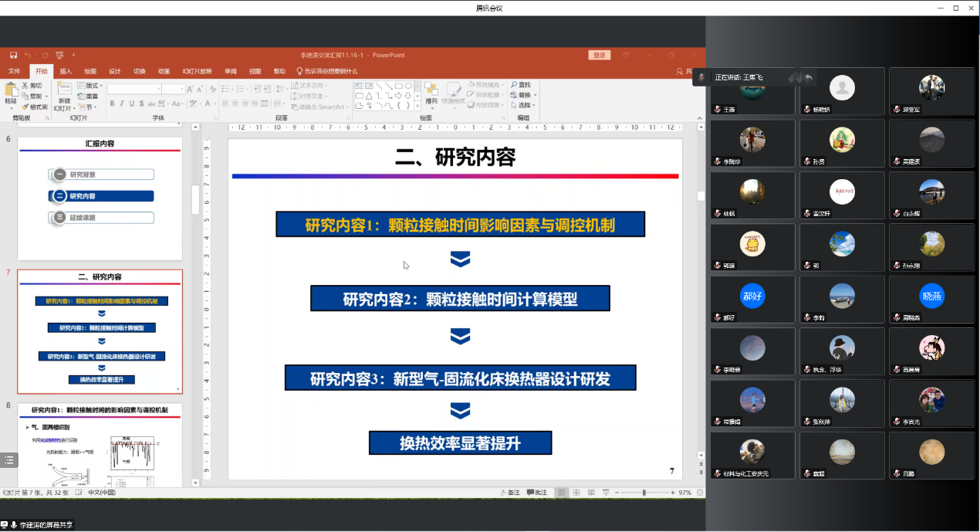Screen dimensions: 980x532
Task: Click the Find (查找) magnifier icon
Action: (513, 85)
